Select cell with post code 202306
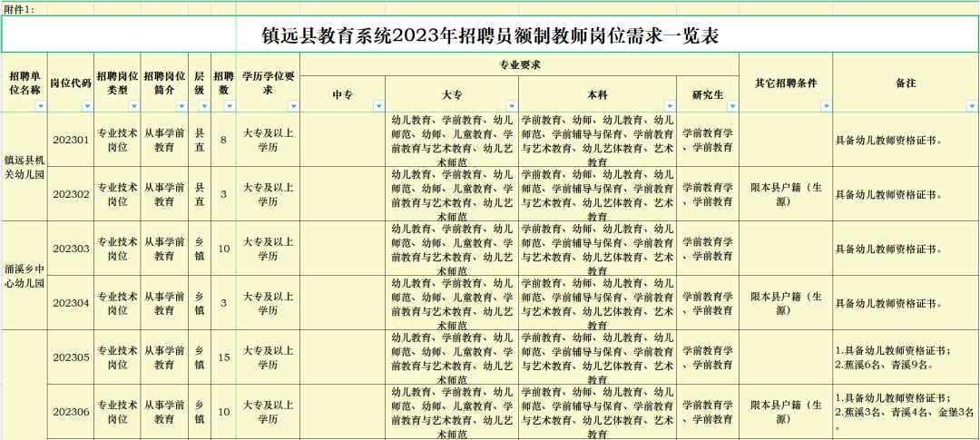The width and height of the screenshot is (980, 440). pyautogui.click(x=72, y=412)
